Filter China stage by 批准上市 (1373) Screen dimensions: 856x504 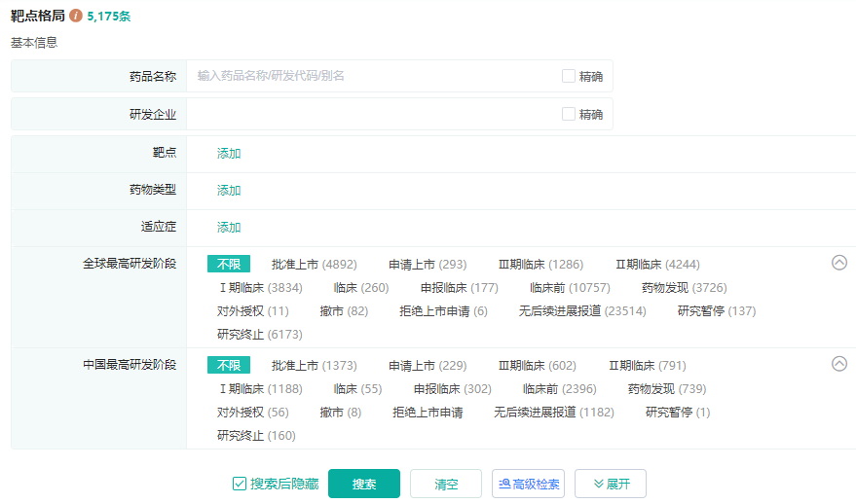tap(314, 366)
